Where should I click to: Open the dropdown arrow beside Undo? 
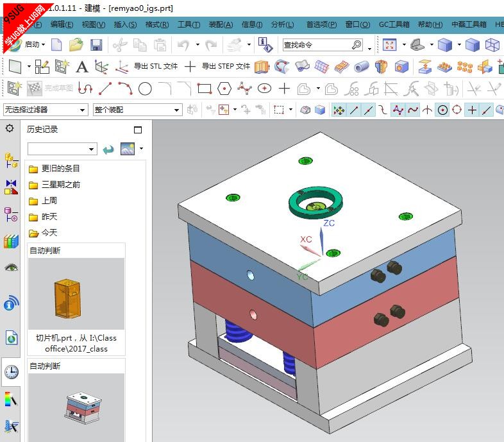pos(197,44)
